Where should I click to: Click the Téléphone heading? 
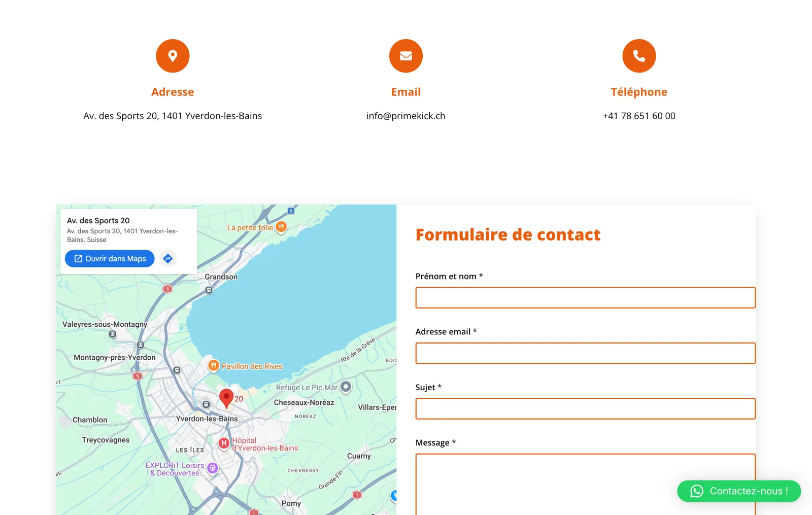click(639, 92)
